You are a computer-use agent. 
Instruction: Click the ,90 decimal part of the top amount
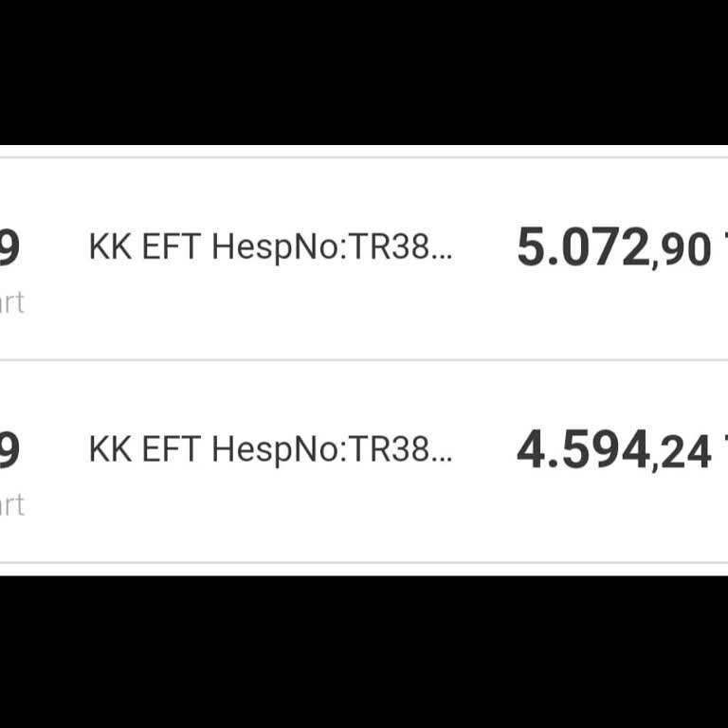coord(682,251)
